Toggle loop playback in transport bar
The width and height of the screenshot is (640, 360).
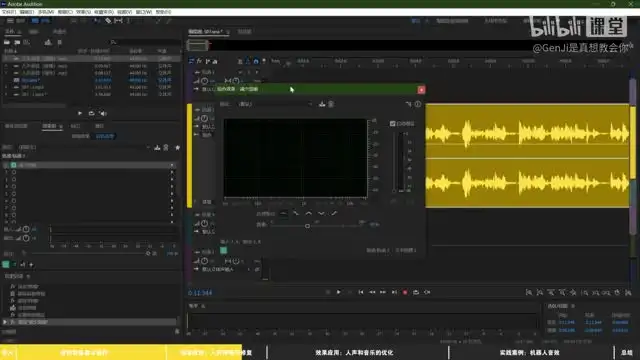[x=416, y=292]
